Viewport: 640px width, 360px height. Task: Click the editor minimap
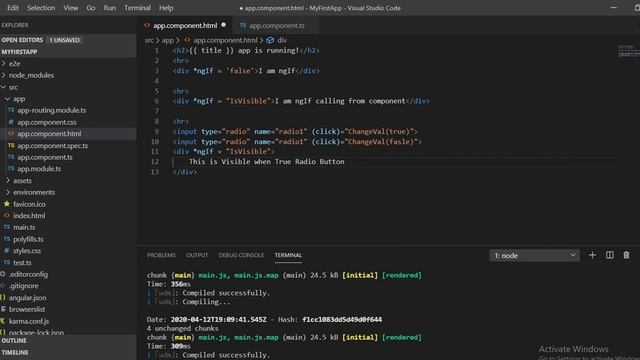click(x=629, y=51)
